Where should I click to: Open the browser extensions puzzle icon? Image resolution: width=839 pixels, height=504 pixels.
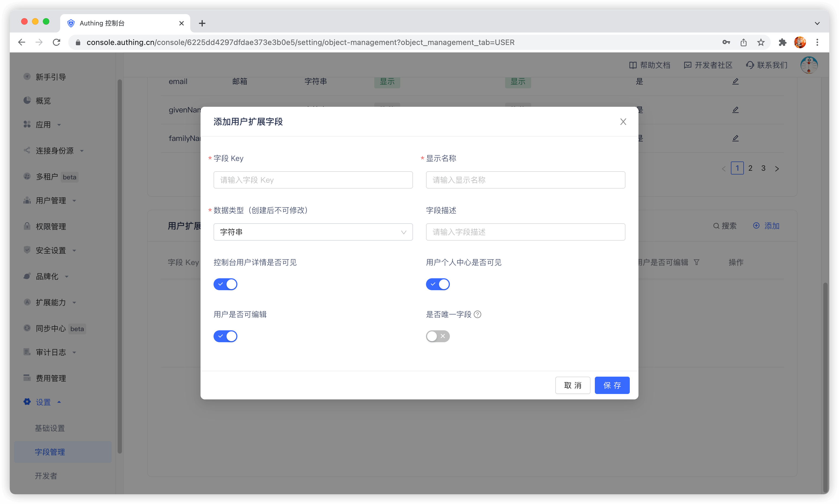[782, 43]
